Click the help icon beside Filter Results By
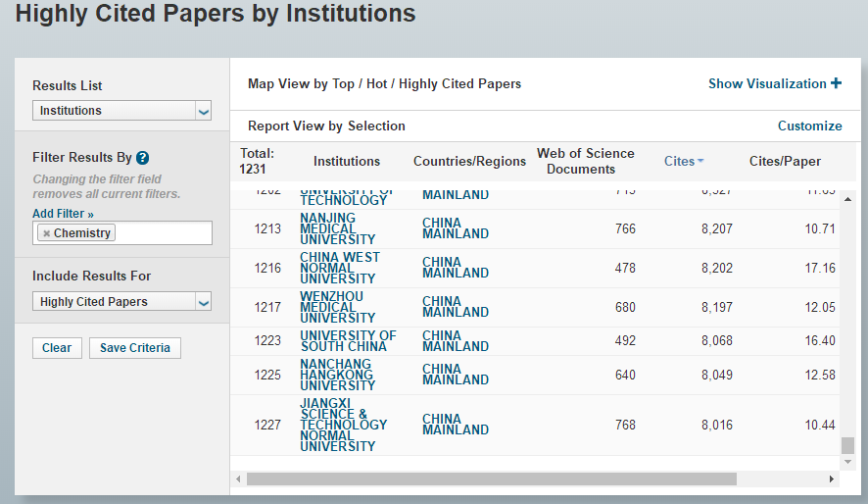 coord(143,158)
